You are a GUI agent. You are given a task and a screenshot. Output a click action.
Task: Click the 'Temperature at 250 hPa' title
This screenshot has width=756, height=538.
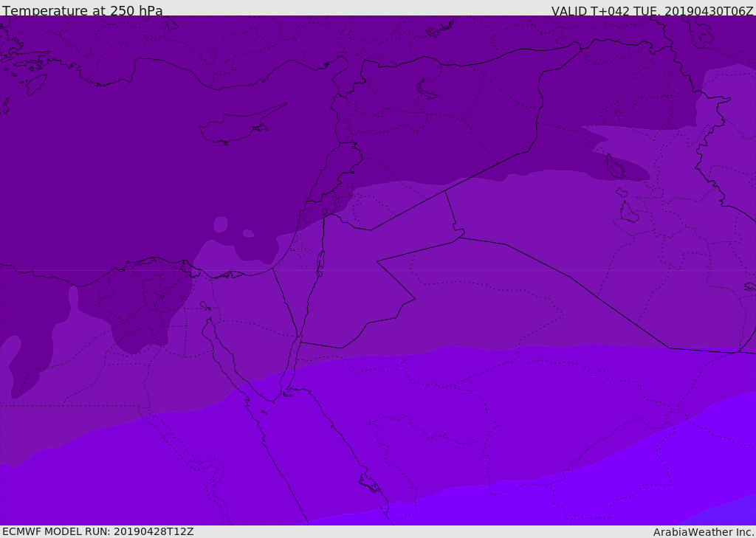pyautogui.click(x=83, y=10)
